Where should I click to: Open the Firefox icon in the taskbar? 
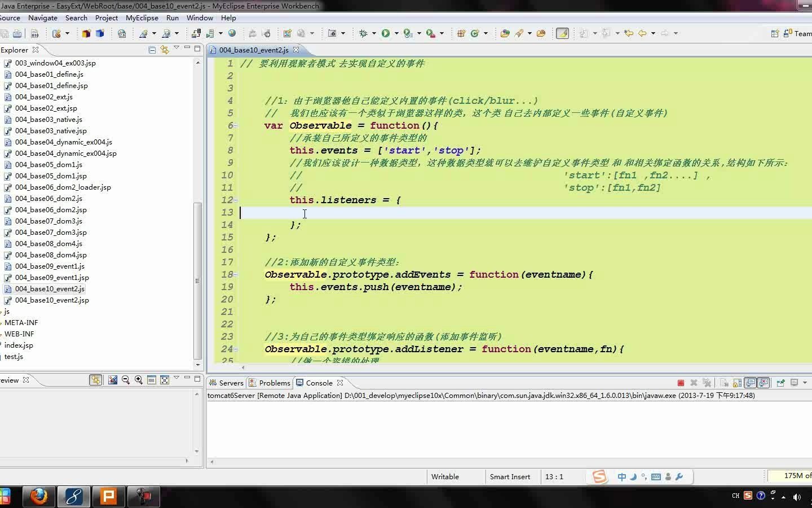coord(39,496)
